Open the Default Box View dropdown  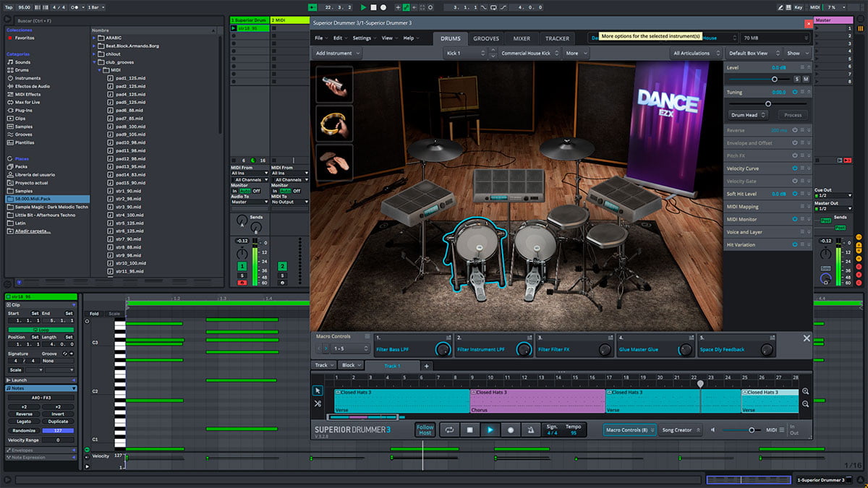[753, 53]
